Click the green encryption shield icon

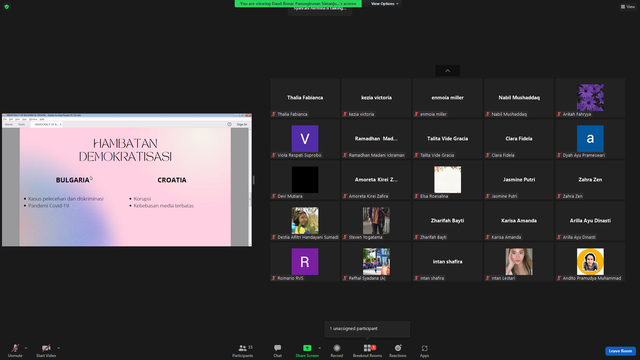(7, 7)
